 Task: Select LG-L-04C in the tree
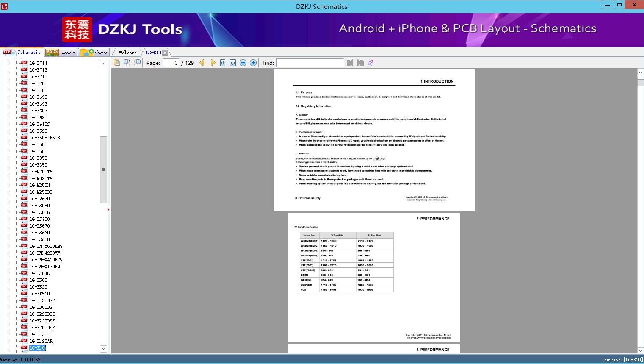[x=39, y=273]
